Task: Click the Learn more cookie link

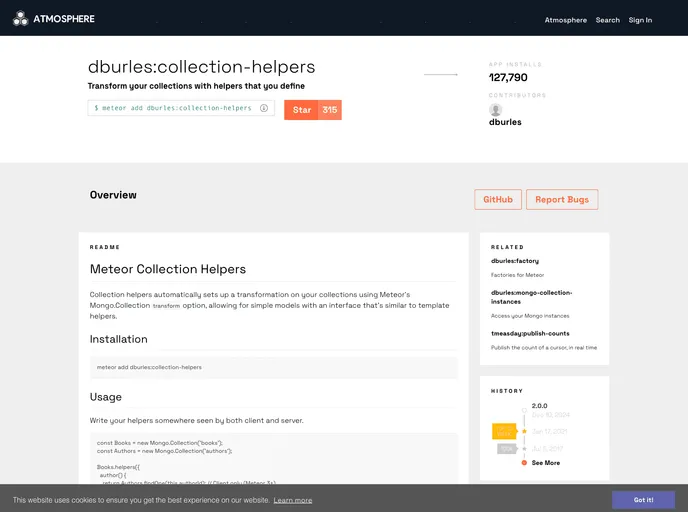Action: point(293,500)
